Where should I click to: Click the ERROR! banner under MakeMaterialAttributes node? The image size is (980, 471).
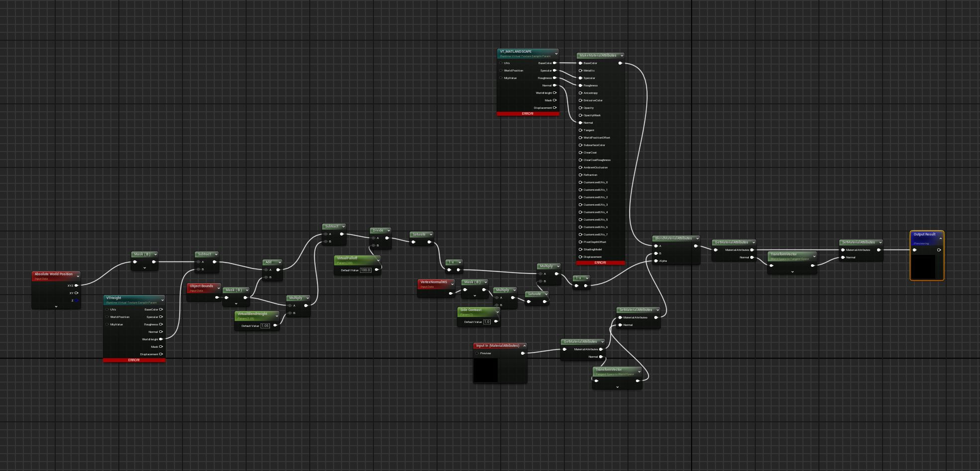[600, 263]
